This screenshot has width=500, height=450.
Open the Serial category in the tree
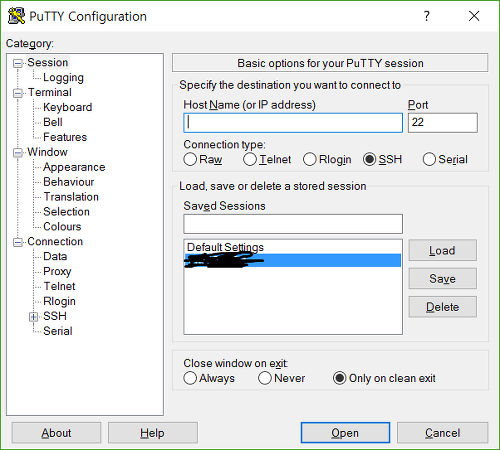[x=58, y=331]
